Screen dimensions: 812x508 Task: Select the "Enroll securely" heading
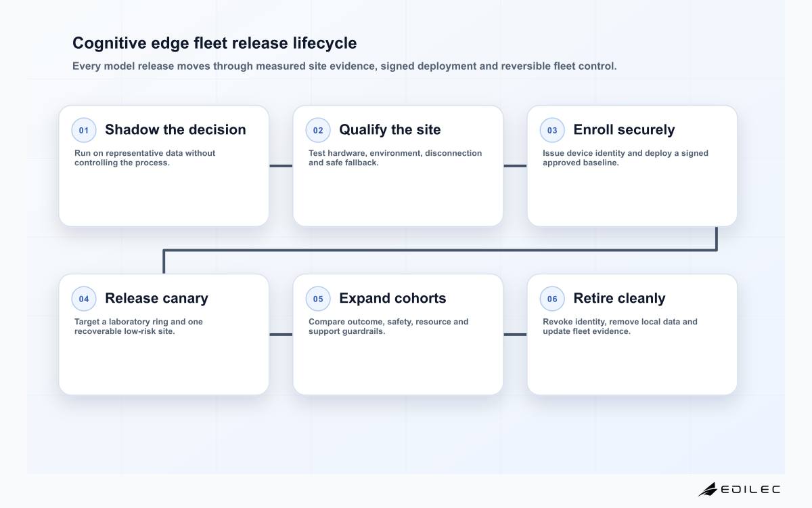coord(624,129)
